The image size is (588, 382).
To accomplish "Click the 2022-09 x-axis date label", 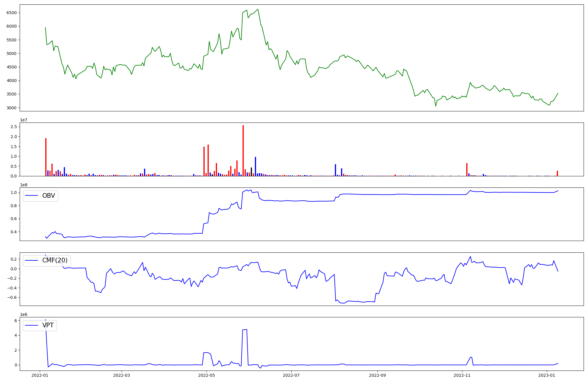I will (x=377, y=375).
